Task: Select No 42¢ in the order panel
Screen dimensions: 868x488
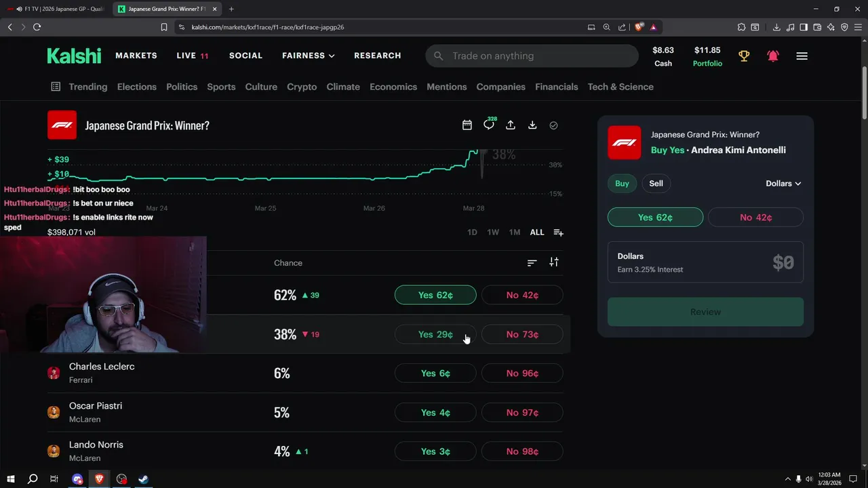Action: pos(755,218)
